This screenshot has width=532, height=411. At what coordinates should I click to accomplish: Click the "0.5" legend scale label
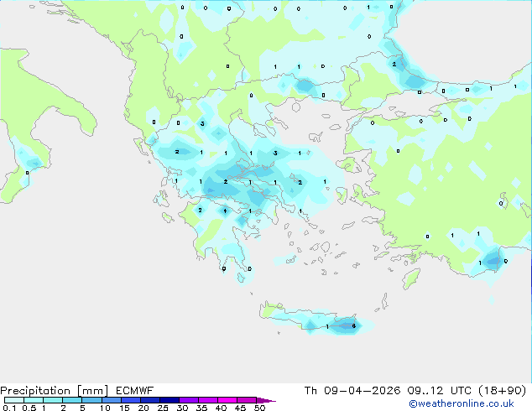[29, 408]
